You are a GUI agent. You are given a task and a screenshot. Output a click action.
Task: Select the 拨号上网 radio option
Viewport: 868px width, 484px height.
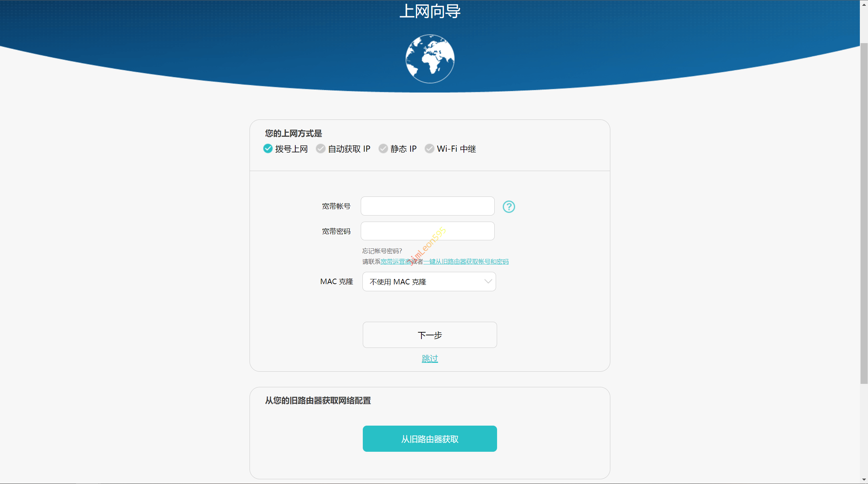(268, 149)
